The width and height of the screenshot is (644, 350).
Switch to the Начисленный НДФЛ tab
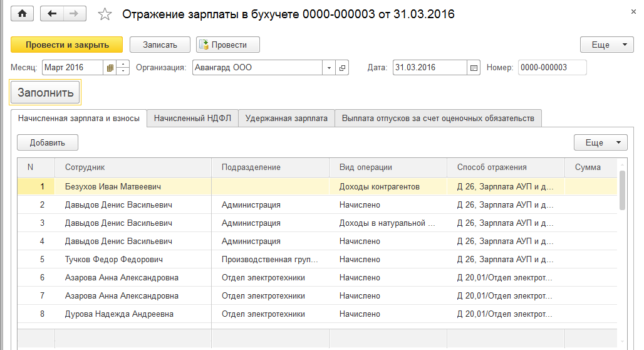[192, 118]
